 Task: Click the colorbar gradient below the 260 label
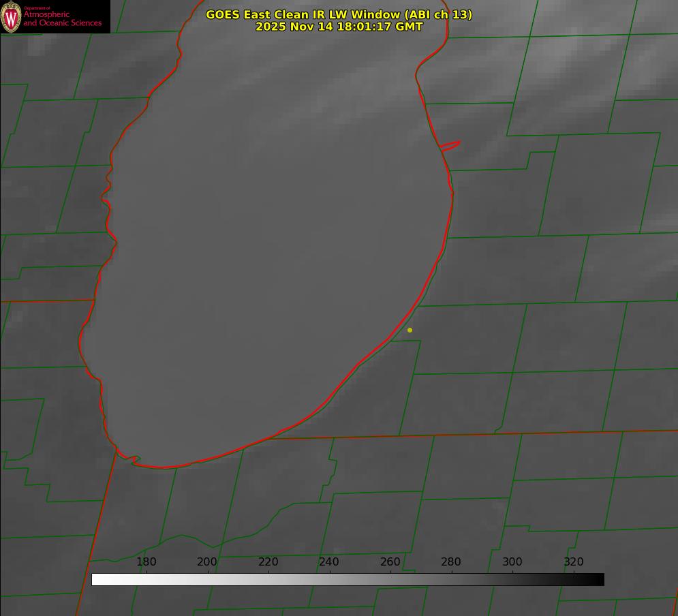click(390, 580)
